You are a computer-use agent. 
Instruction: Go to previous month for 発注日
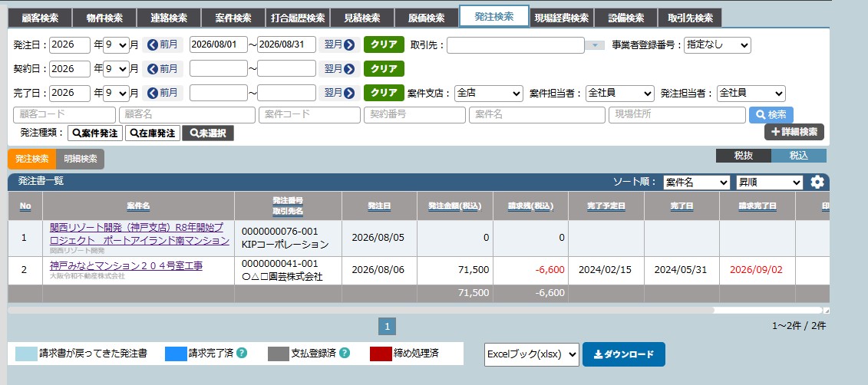click(x=163, y=44)
